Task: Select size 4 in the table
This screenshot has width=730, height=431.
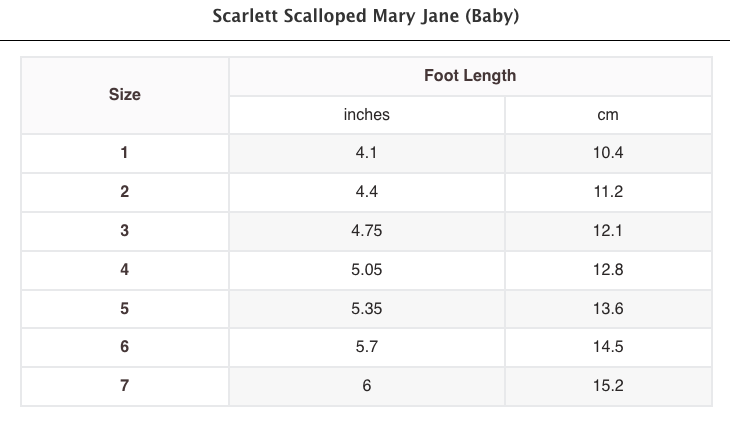Action: tap(124, 269)
